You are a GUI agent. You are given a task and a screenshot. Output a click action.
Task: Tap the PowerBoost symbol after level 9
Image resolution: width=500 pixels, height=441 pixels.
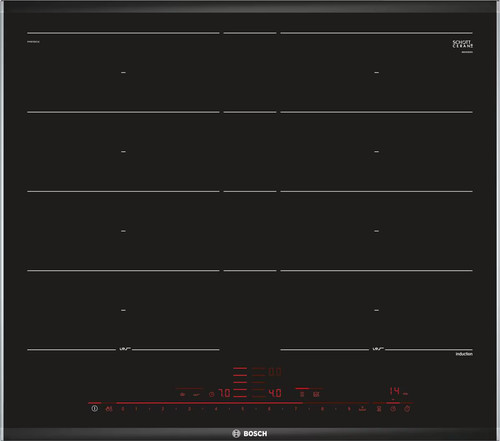pyautogui.click(x=363, y=409)
